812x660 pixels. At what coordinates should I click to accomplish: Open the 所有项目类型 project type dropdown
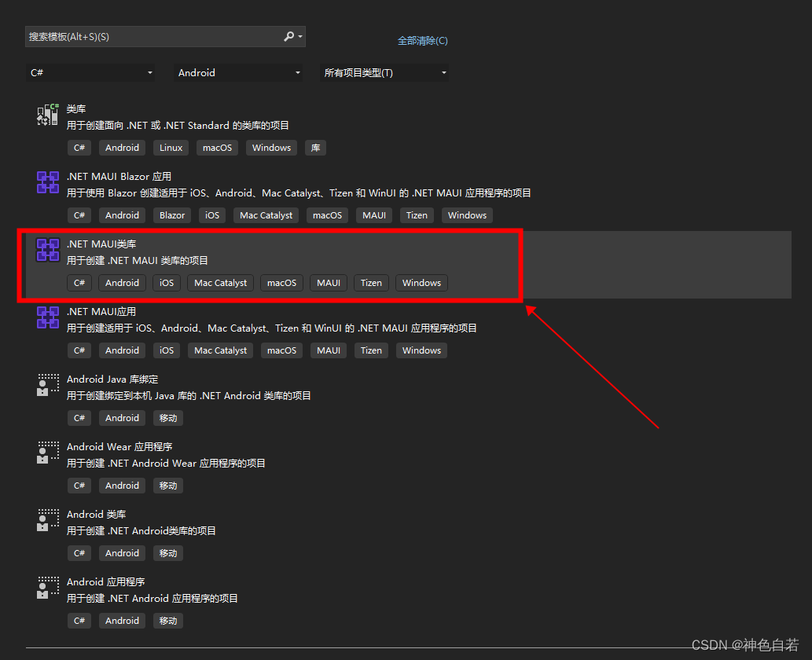384,73
